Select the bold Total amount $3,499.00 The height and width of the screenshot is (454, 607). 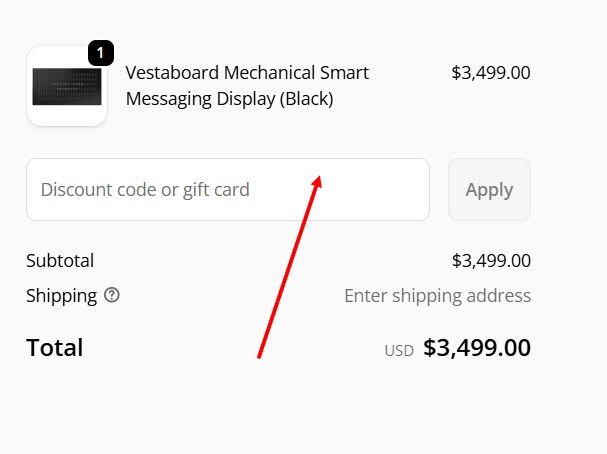(476, 348)
